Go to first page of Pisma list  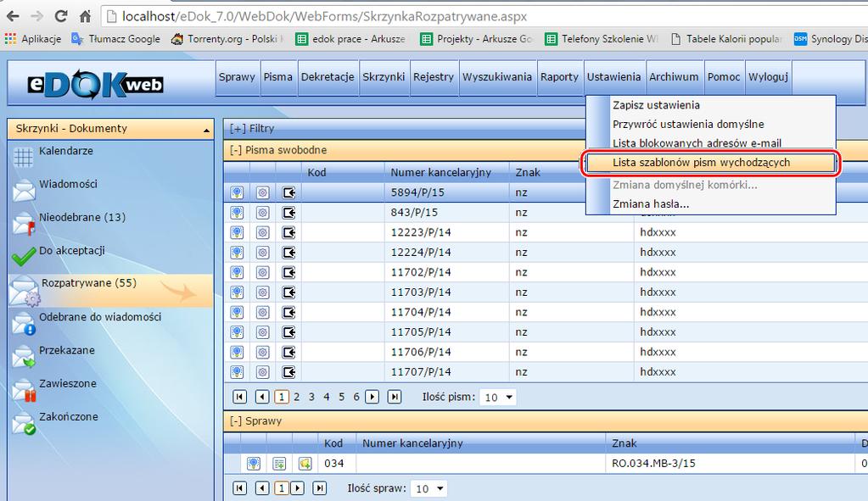pos(239,397)
